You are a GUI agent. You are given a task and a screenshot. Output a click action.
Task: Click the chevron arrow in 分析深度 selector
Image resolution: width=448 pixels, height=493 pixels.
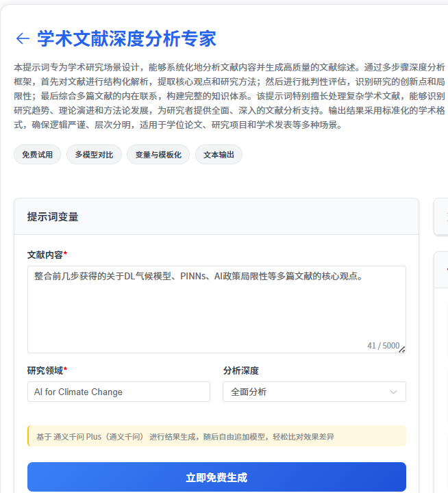[393, 392]
